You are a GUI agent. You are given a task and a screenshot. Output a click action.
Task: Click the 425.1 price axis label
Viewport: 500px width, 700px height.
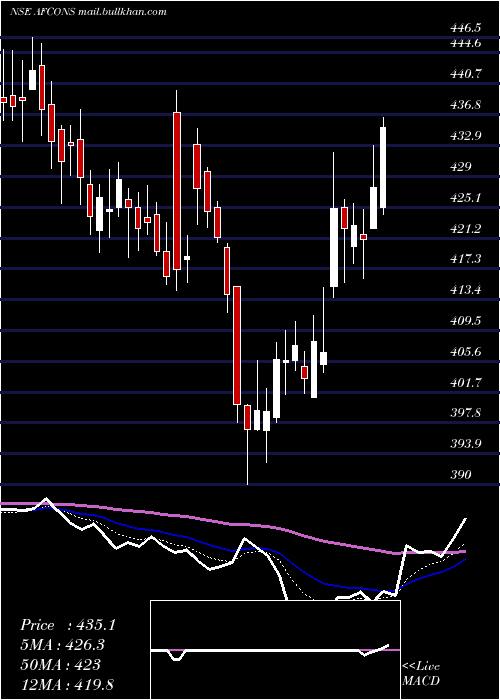click(x=466, y=198)
